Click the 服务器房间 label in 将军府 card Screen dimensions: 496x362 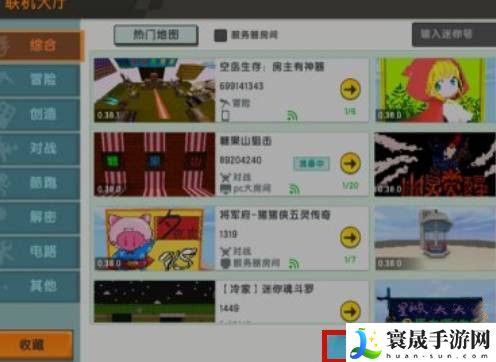(256, 263)
